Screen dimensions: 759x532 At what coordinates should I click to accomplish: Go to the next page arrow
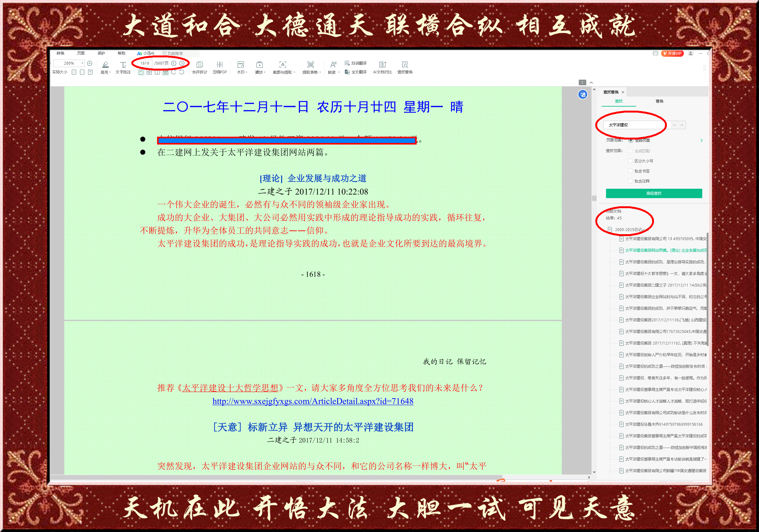coord(182,63)
